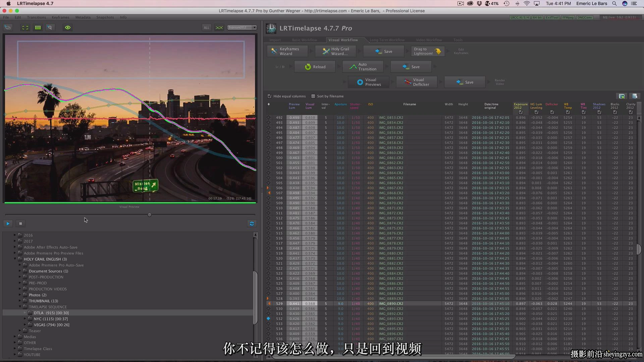
Task: Play the timelapse preview
Action: [8, 224]
